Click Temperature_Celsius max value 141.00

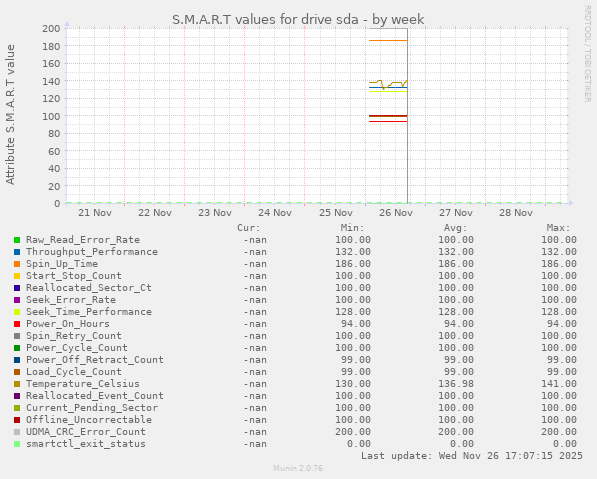point(559,384)
